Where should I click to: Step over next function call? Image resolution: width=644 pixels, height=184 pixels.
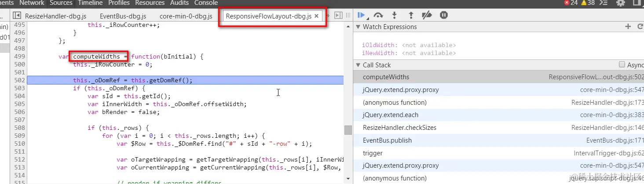point(378,15)
